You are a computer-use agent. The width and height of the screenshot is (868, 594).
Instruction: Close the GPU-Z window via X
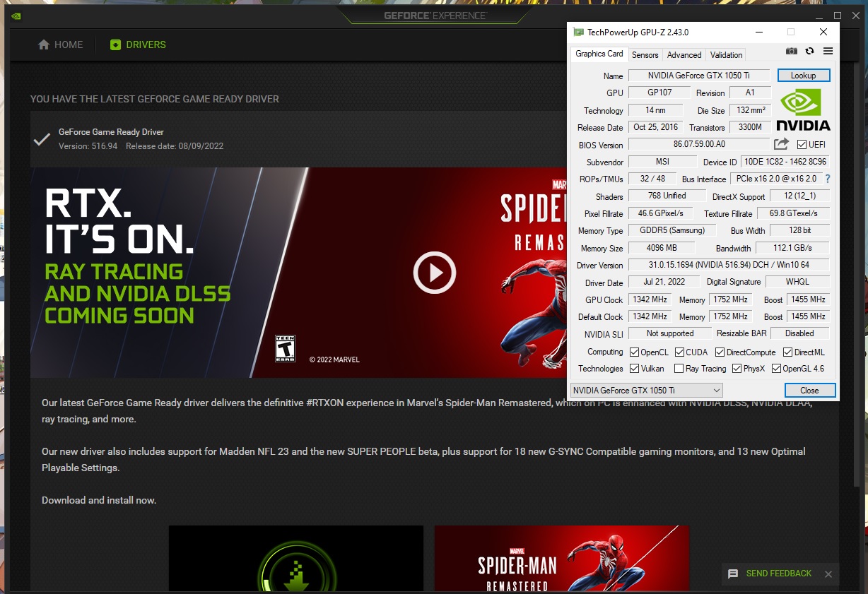[x=823, y=32]
